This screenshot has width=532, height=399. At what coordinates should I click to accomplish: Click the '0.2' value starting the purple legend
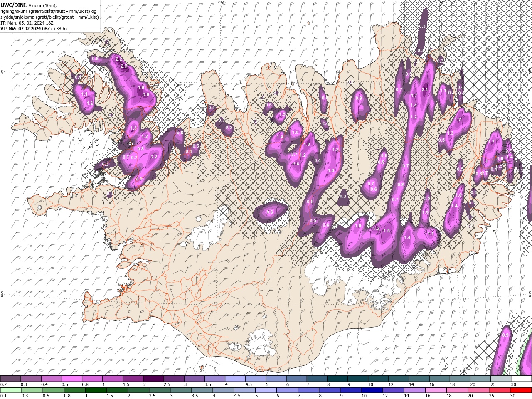pyautogui.click(x=3, y=384)
